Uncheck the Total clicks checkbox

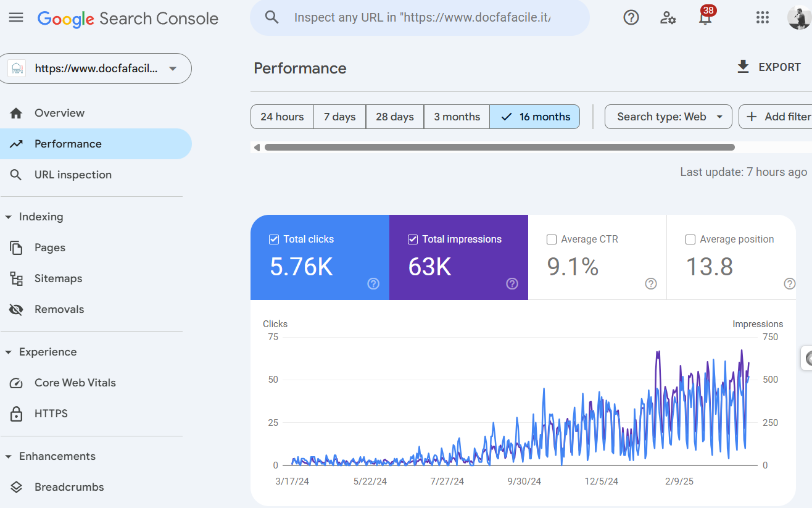click(275, 239)
